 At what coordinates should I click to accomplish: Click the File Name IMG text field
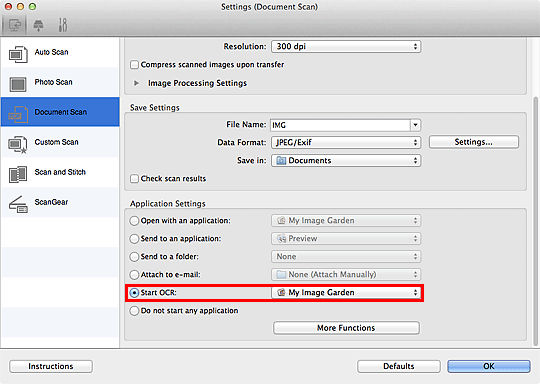[341, 125]
